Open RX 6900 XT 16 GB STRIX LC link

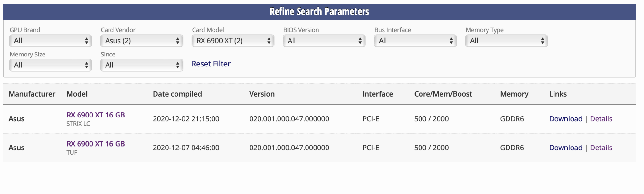(x=96, y=115)
